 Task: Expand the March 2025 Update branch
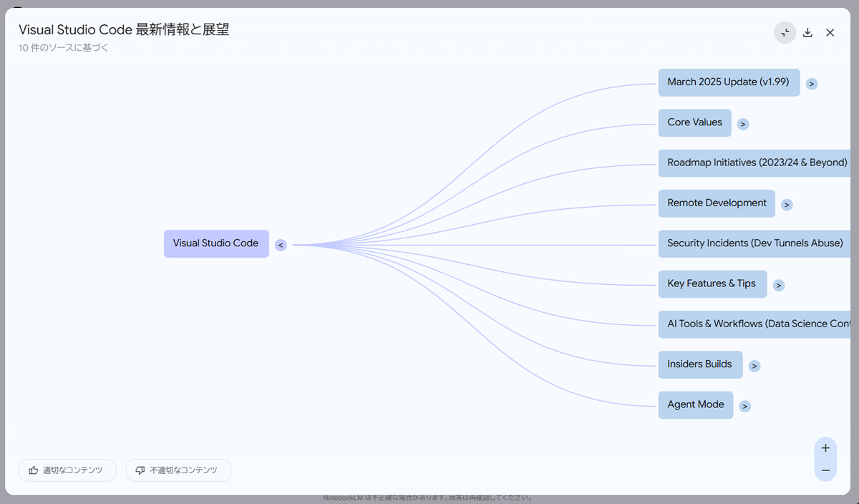pyautogui.click(x=811, y=84)
